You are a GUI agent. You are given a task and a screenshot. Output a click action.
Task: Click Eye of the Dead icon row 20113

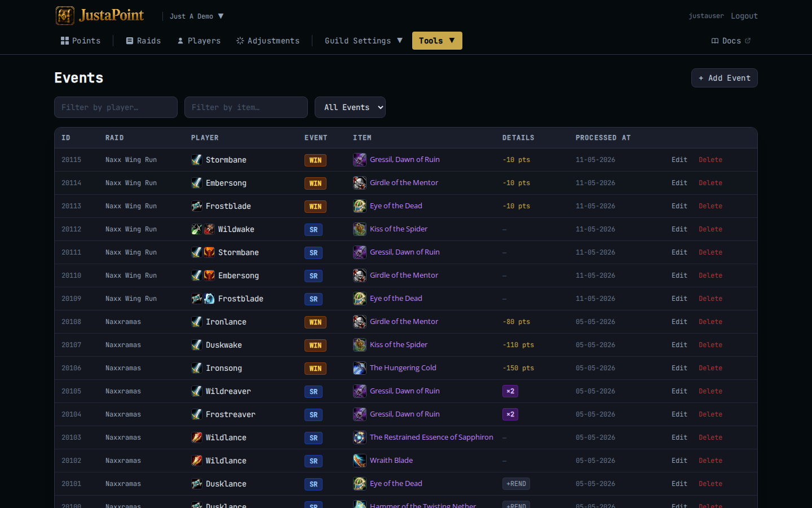[x=360, y=206]
